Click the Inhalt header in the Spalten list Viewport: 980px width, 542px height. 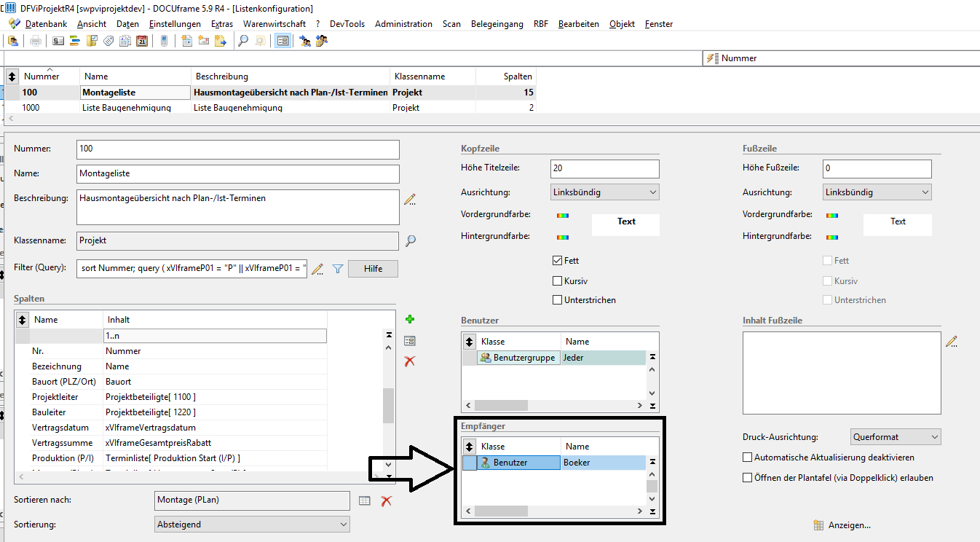215,319
